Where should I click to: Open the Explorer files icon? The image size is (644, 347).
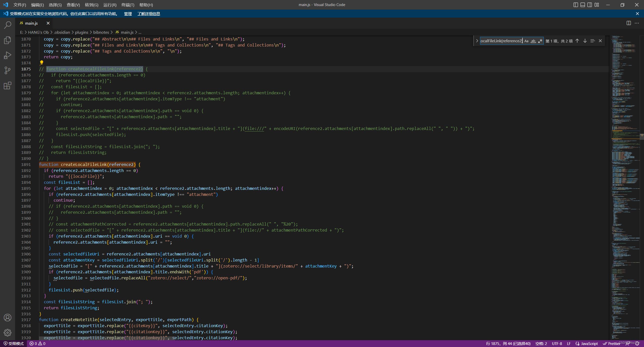(x=8, y=40)
